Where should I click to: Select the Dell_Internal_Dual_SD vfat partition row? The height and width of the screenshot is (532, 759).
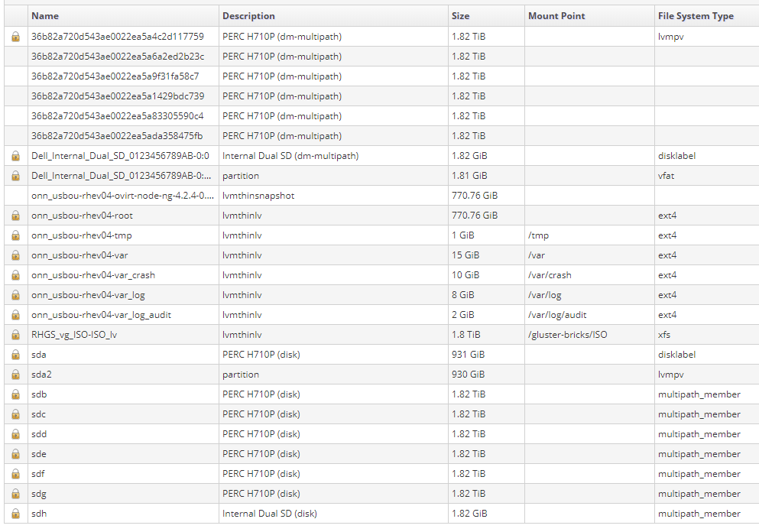pyautogui.click(x=120, y=176)
